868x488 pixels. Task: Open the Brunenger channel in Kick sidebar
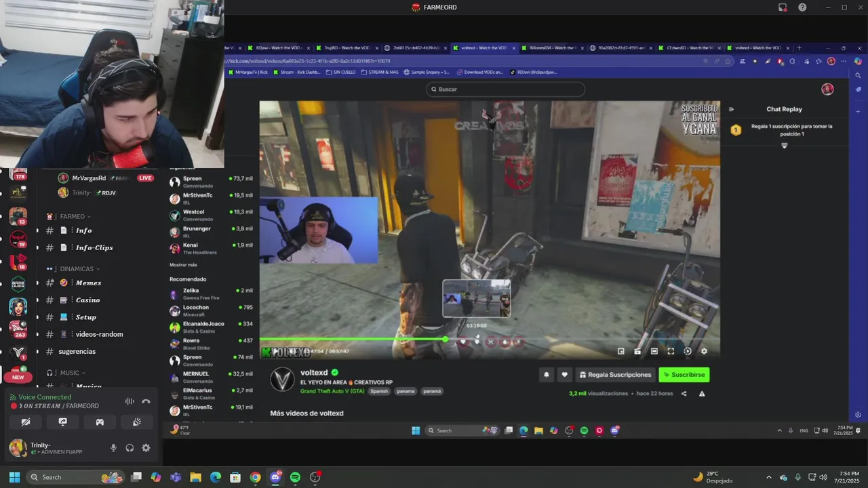(x=211, y=232)
